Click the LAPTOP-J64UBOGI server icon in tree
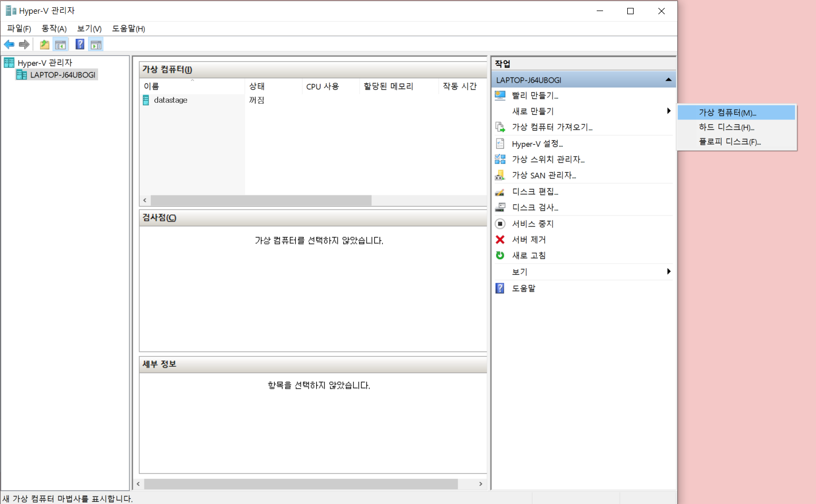The width and height of the screenshot is (816, 504). [22, 75]
